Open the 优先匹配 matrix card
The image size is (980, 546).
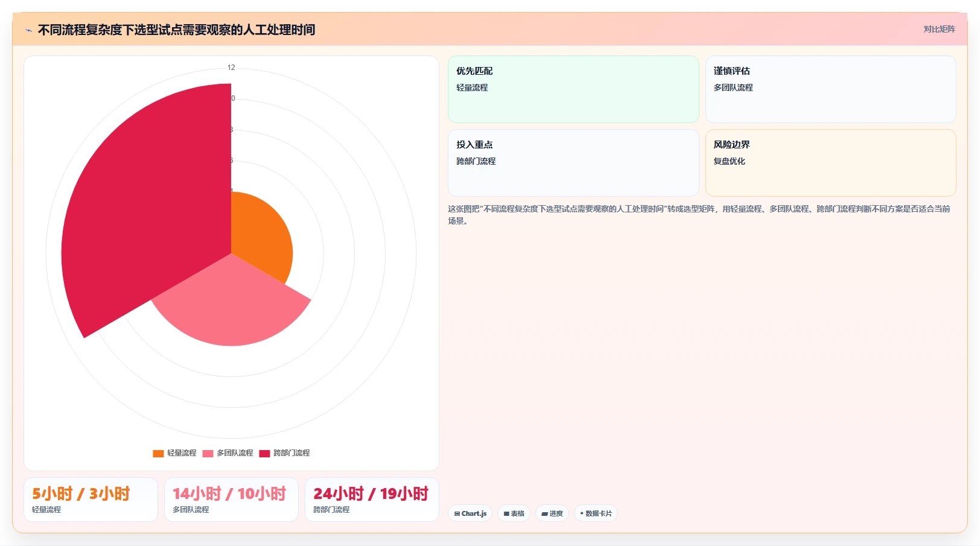pos(573,89)
